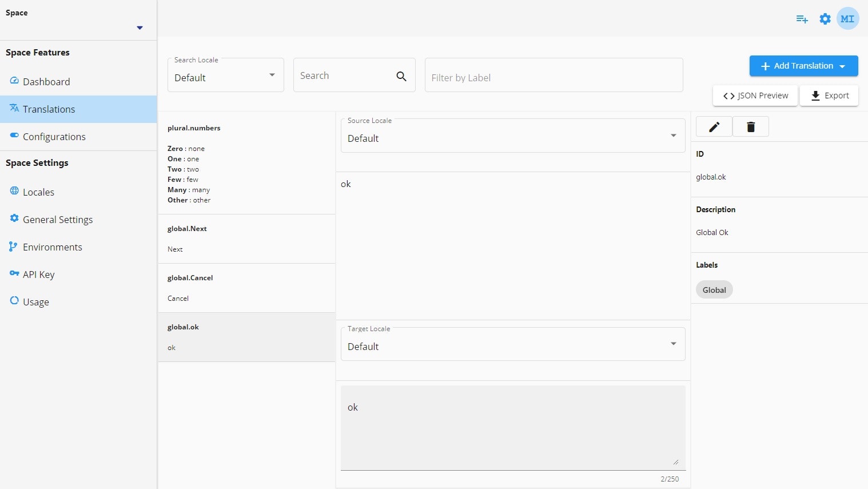
Task: Open the Target Locale dropdown
Action: (x=513, y=344)
